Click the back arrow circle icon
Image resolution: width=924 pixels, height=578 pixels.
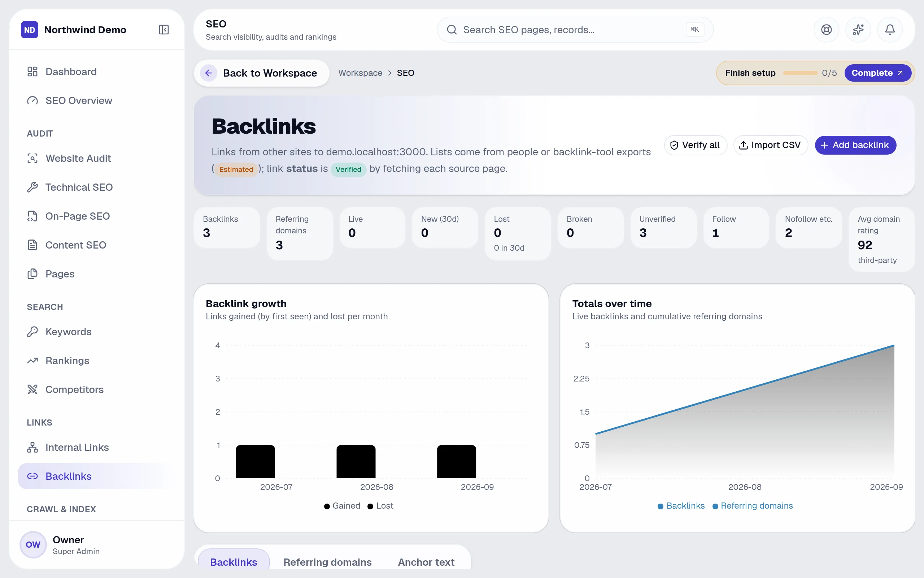pyautogui.click(x=209, y=73)
